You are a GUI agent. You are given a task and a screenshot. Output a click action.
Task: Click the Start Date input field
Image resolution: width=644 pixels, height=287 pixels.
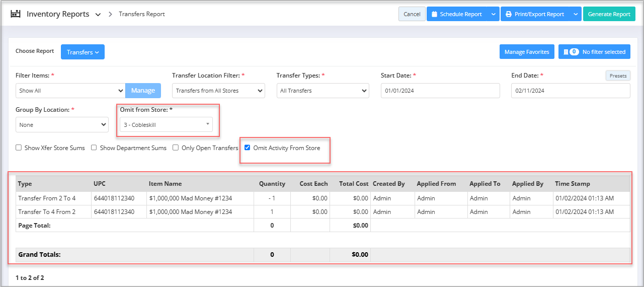[440, 91]
